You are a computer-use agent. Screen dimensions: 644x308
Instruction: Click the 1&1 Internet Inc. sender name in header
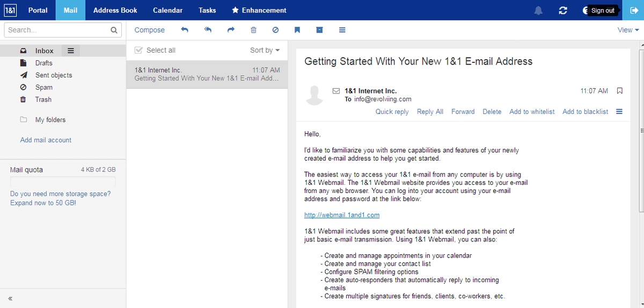371,91
